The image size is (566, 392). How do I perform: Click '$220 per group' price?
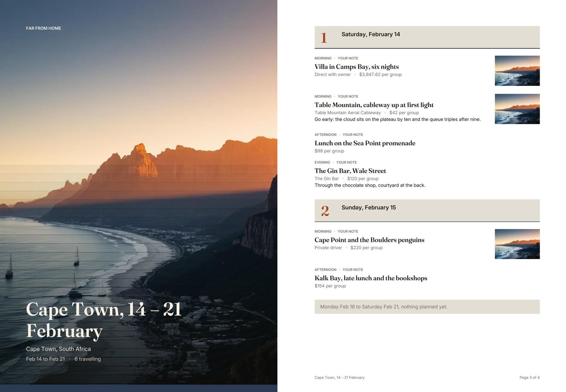(x=366, y=248)
